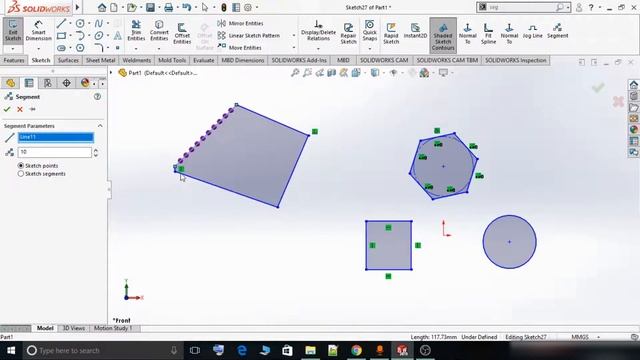Open dropdown under Quick Snaps
This screenshot has width=640, height=360.
[x=369, y=49]
